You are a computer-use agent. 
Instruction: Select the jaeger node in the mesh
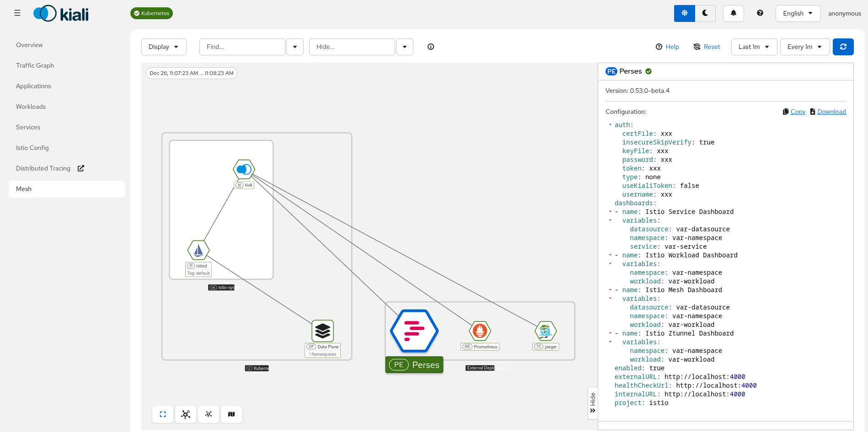click(x=545, y=331)
